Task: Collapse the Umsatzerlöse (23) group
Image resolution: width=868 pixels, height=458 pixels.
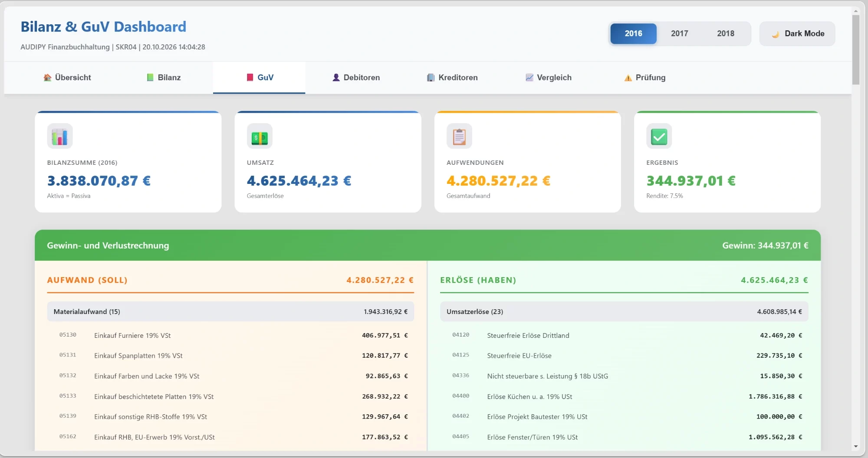Action: pyautogui.click(x=624, y=311)
